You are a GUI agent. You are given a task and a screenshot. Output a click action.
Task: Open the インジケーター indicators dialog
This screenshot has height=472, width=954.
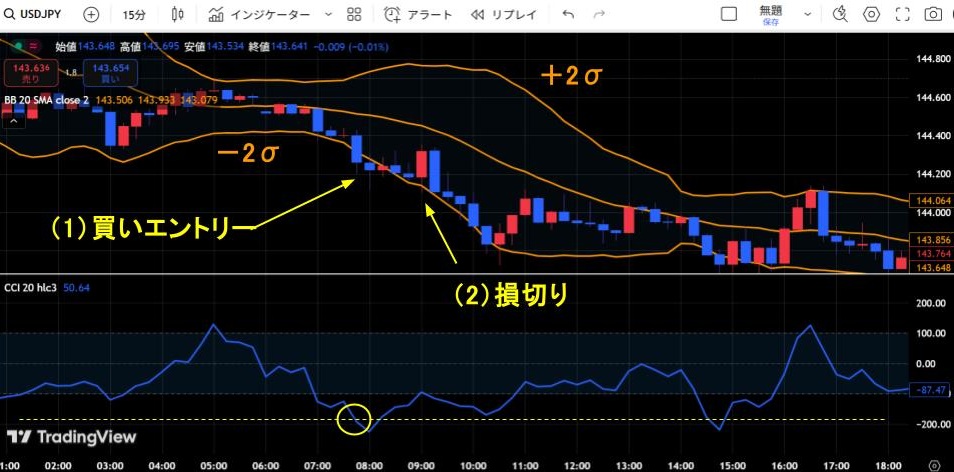259,15
